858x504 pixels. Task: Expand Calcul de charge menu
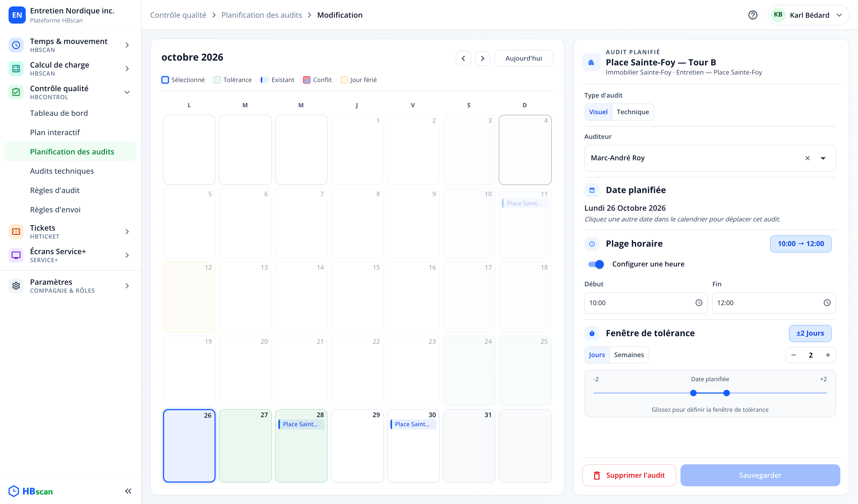(127, 68)
